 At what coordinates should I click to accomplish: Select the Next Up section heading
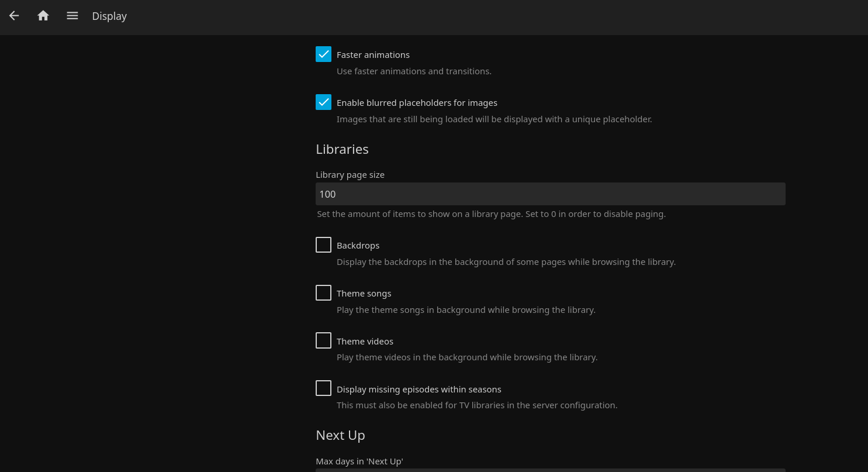pyautogui.click(x=340, y=435)
